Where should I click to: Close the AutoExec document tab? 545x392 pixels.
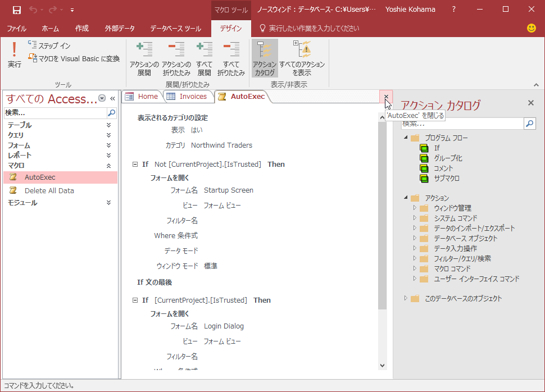coord(386,97)
